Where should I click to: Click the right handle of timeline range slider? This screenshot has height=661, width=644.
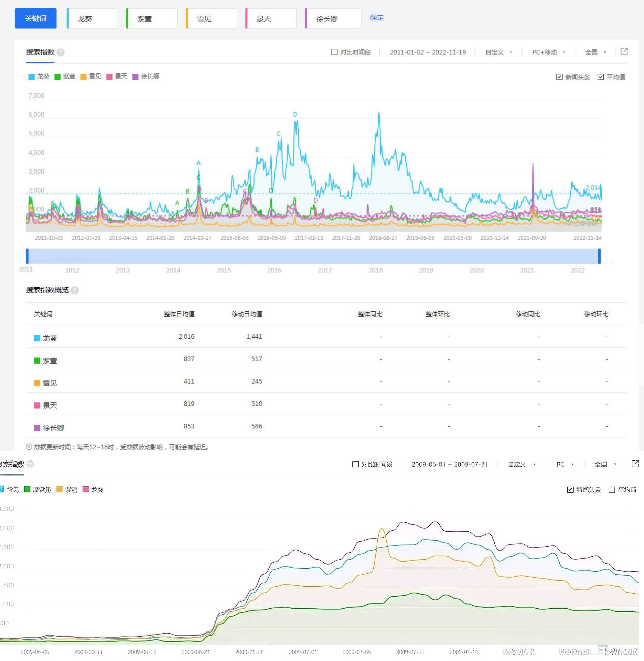599,256
